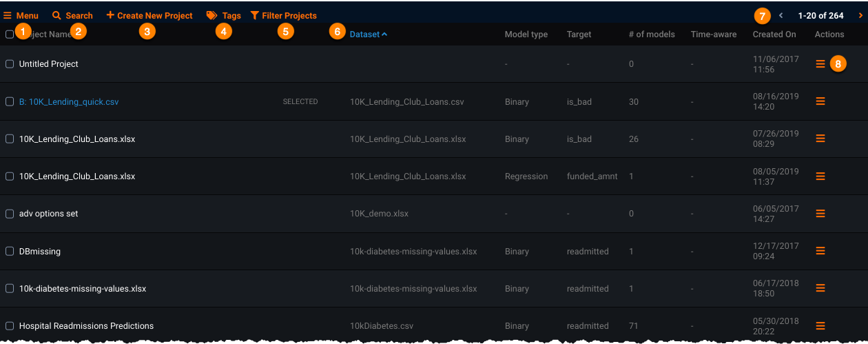Open actions menu for adv options set
Viewport: 868px width, 344px height.
[820, 214]
